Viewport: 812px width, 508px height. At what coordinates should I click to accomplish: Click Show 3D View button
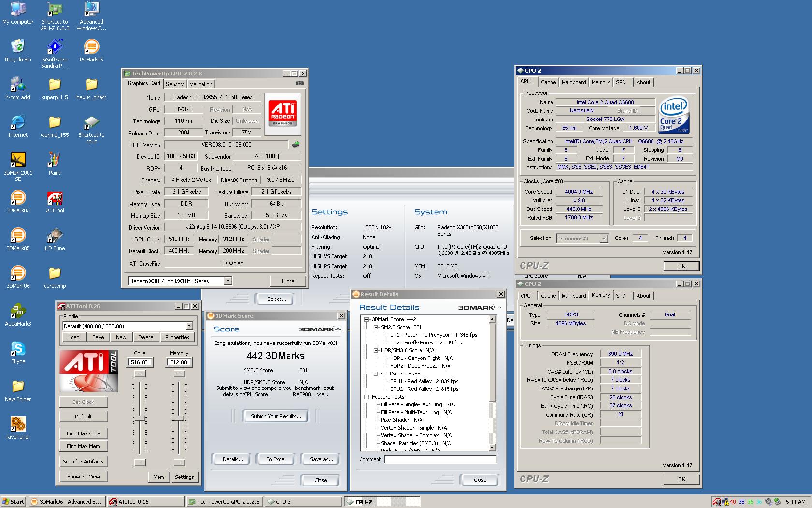click(x=84, y=477)
